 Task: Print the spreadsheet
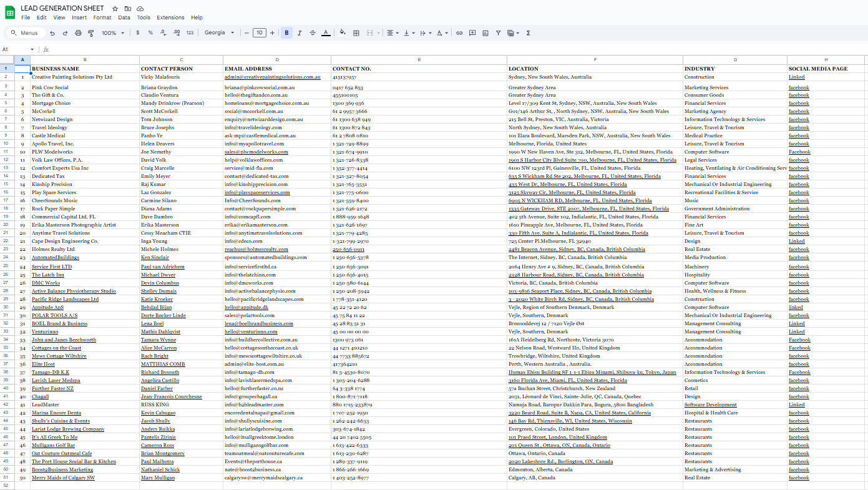coord(78,33)
